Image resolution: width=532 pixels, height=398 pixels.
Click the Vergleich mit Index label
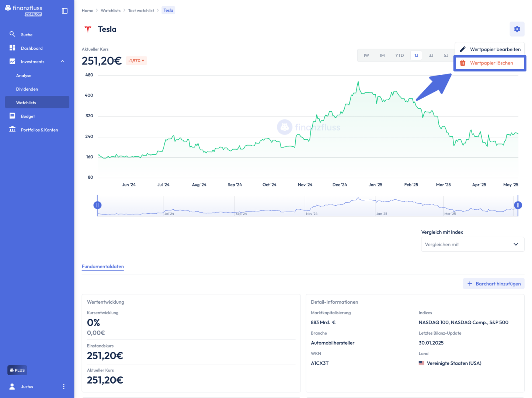[442, 232]
